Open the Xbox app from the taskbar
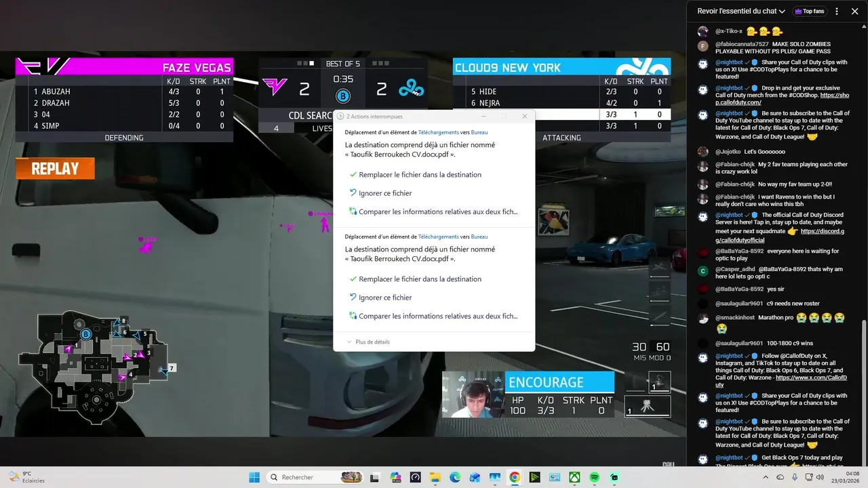868x488 pixels. pyautogui.click(x=574, y=477)
